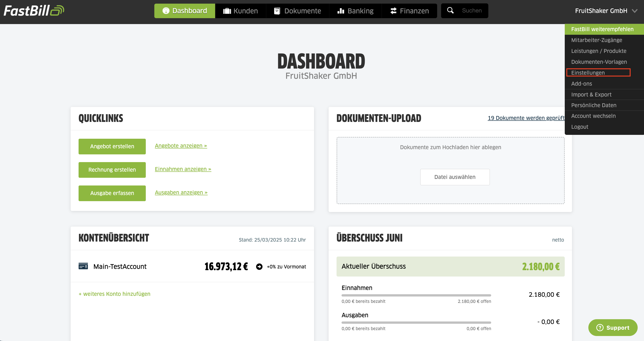
Task: Click the - 0,00 € Ausgaben amount
Action: [548, 322]
